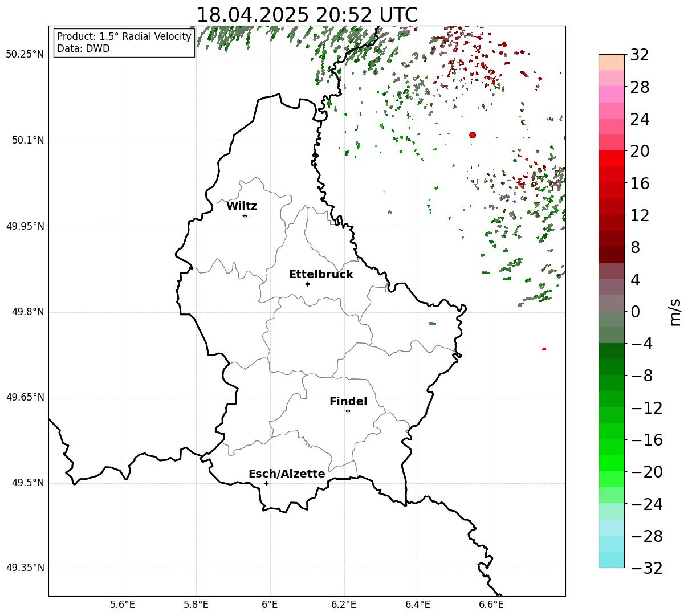Screen dimensions: 688x616
Task: Click the 6.4°E longitude label
Action: point(418,605)
